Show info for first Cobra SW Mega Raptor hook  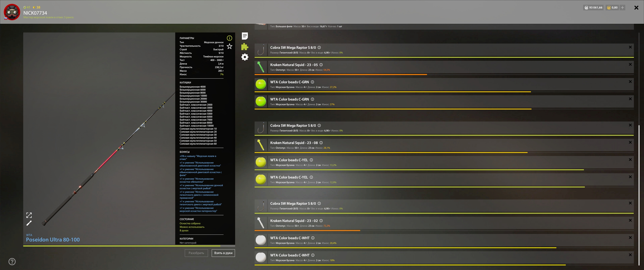[319, 48]
